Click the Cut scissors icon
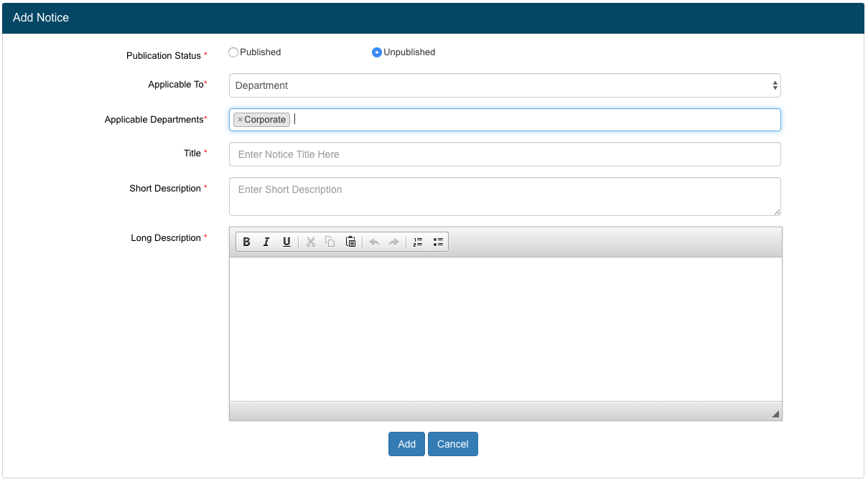 311,242
